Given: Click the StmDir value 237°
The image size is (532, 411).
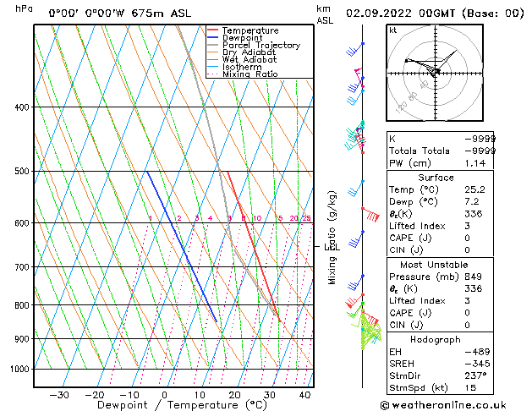Looking at the screenshot, I should point(475,376).
